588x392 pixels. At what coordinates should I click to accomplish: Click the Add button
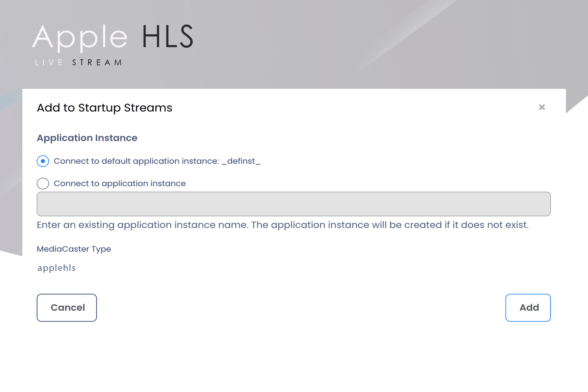528,308
